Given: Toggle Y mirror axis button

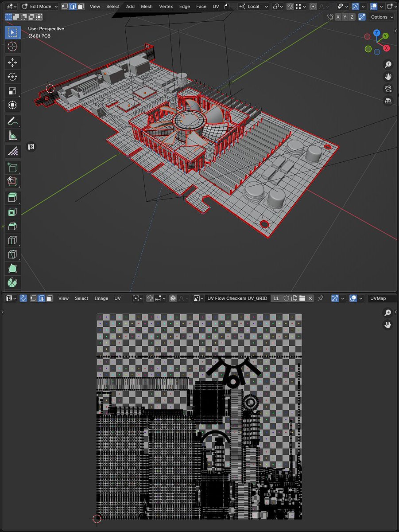Looking at the screenshot, I should tap(345, 17).
